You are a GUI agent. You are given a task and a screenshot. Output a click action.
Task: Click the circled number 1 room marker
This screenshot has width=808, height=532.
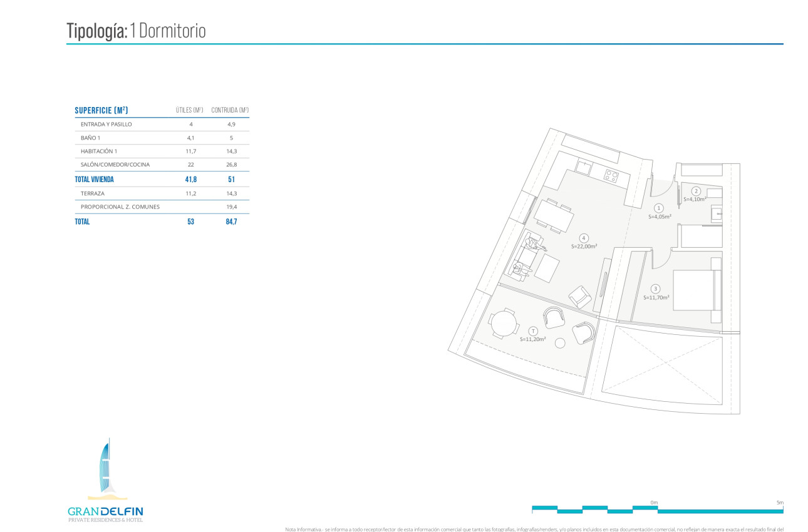658,208
